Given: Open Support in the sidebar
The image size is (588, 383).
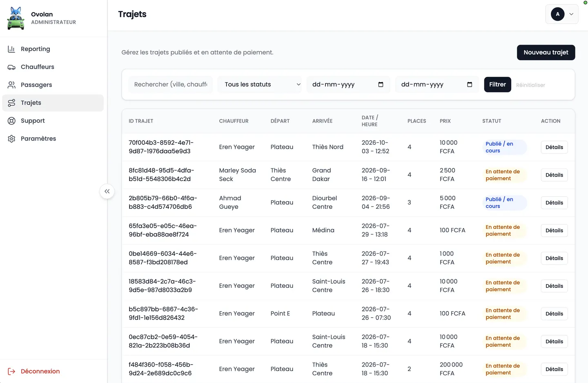Looking at the screenshot, I should (53, 121).
